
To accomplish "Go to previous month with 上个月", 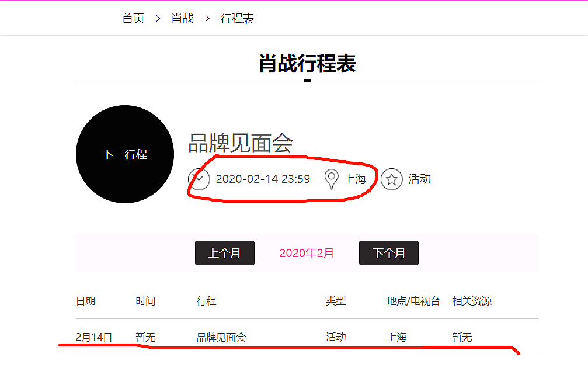I will pos(225,253).
